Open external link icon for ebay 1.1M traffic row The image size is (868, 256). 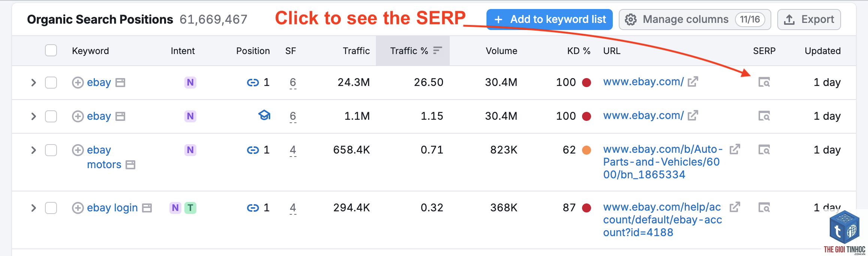click(x=693, y=115)
